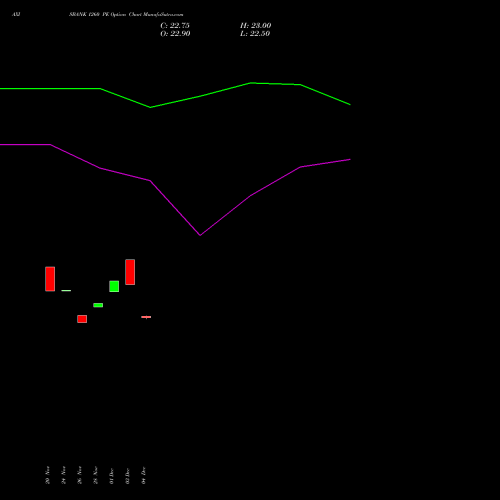Click the low value 'L: 22.50'

pyautogui.click(x=255, y=34)
